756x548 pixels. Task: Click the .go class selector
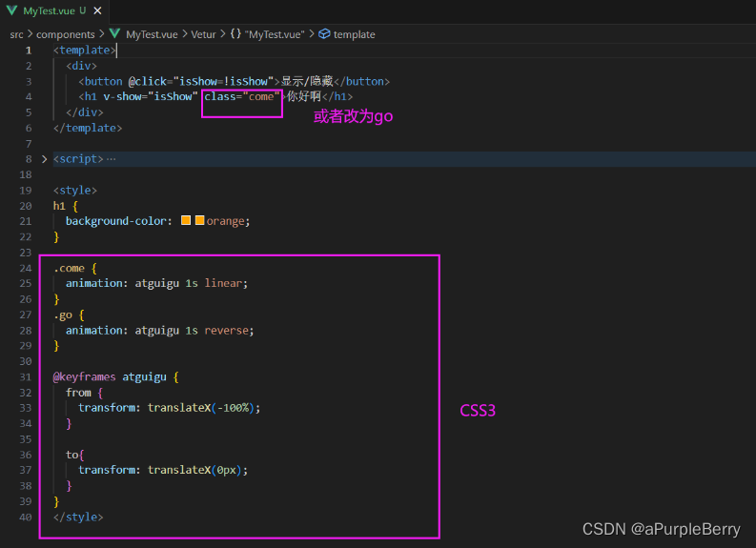click(63, 315)
